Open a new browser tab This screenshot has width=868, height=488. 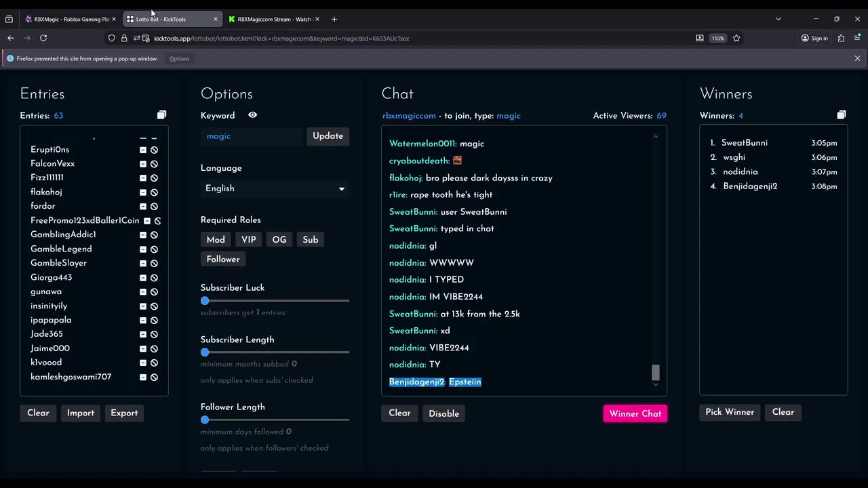334,19
